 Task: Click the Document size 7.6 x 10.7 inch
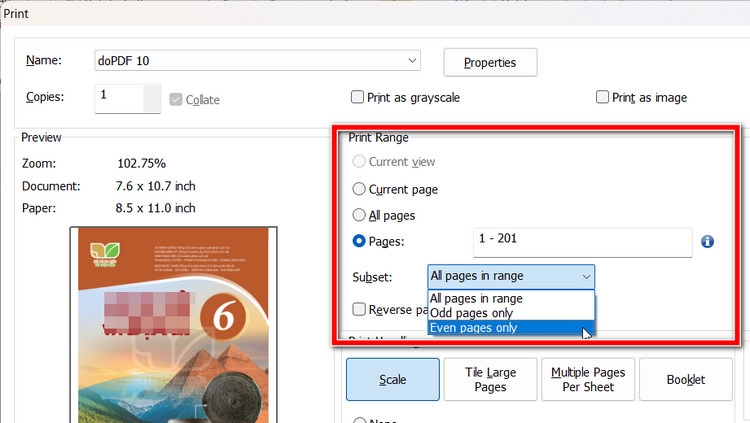[155, 186]
